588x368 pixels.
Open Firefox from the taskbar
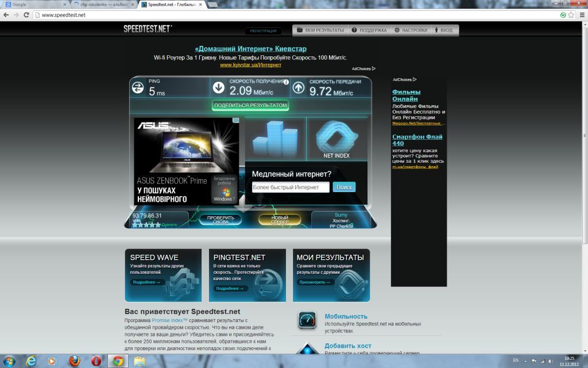tap(75, 361)
